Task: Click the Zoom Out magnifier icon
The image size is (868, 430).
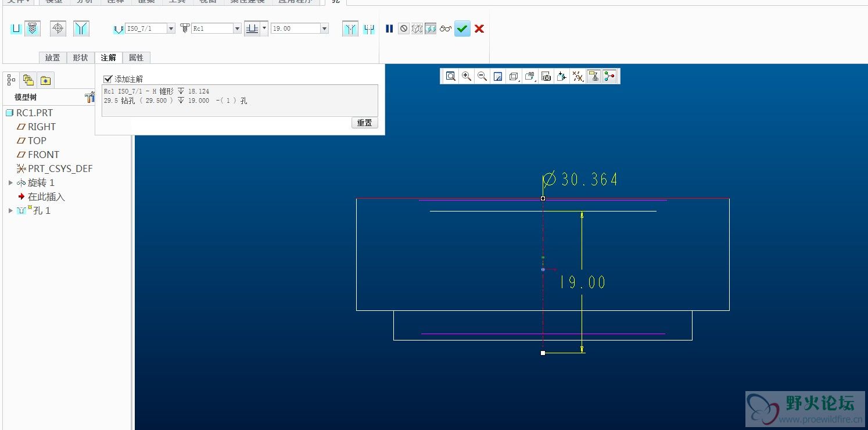Action: pyautogui.click(x=482, y=76)
